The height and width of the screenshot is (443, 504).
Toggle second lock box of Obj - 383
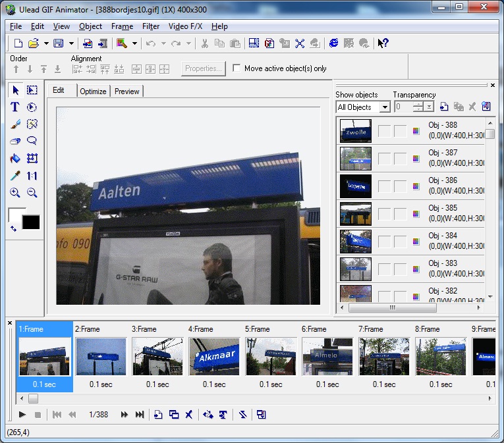click(x=401, y=269)
